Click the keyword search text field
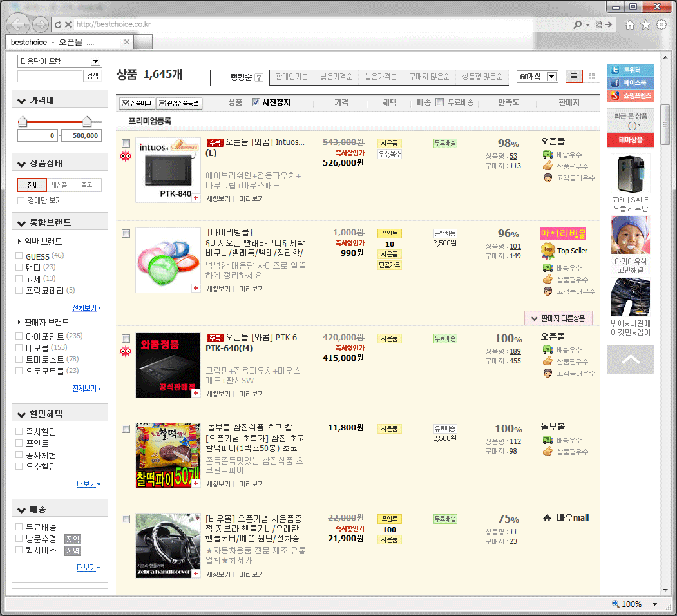Viewport: 677px width, 616px height. (50, 76)
